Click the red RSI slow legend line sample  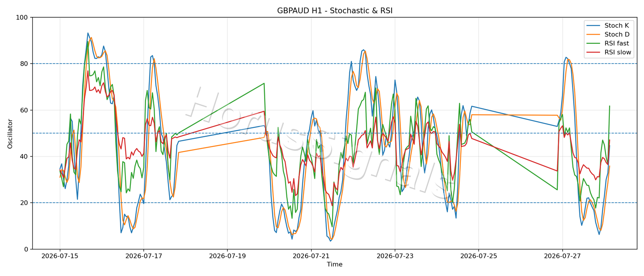tap(594, 53)
